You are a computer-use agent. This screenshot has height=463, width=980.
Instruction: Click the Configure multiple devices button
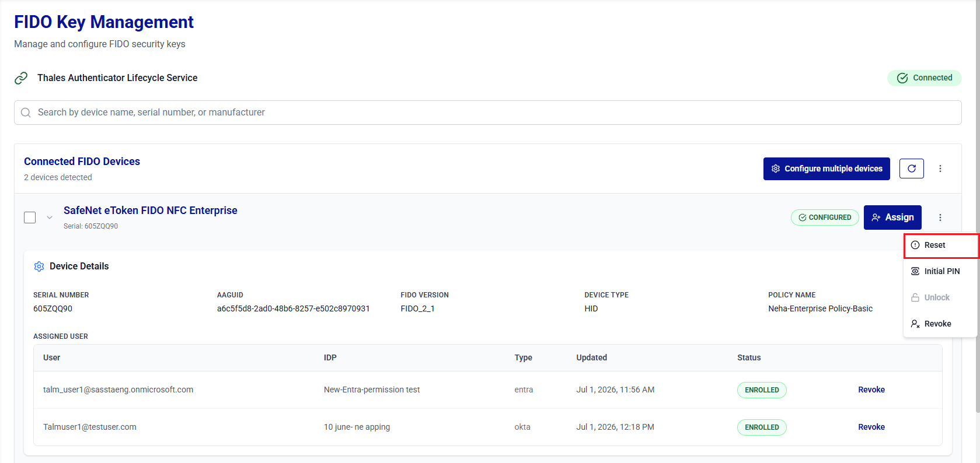(x=826, y=169)
